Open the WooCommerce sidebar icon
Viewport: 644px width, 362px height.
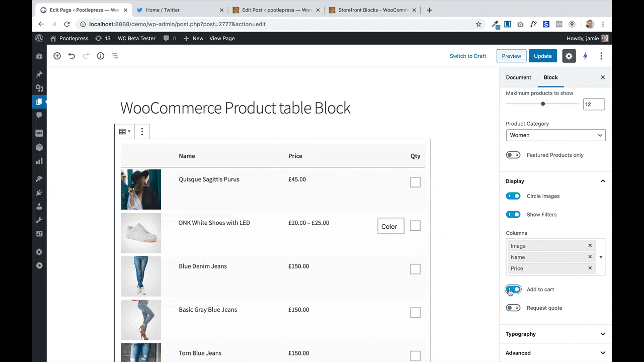[39, 133]
